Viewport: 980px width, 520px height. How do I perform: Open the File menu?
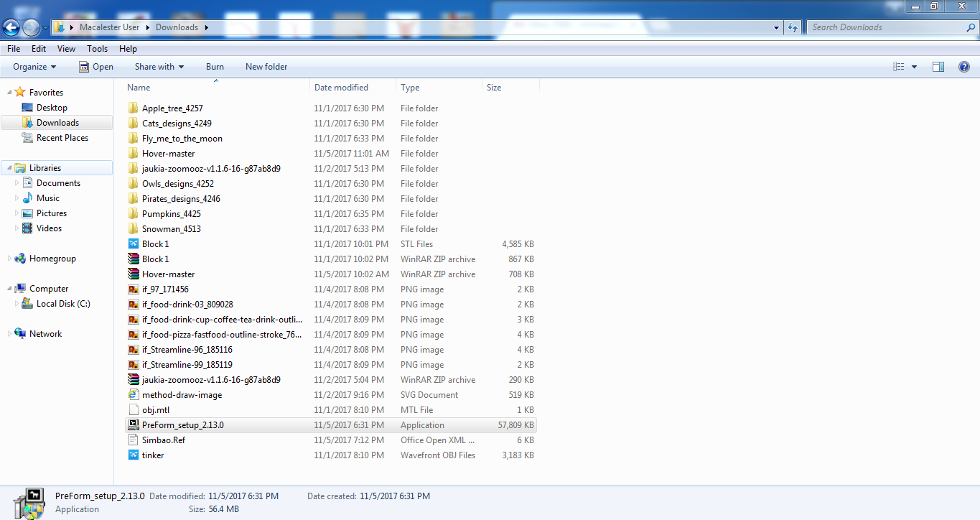pos(14,49)
